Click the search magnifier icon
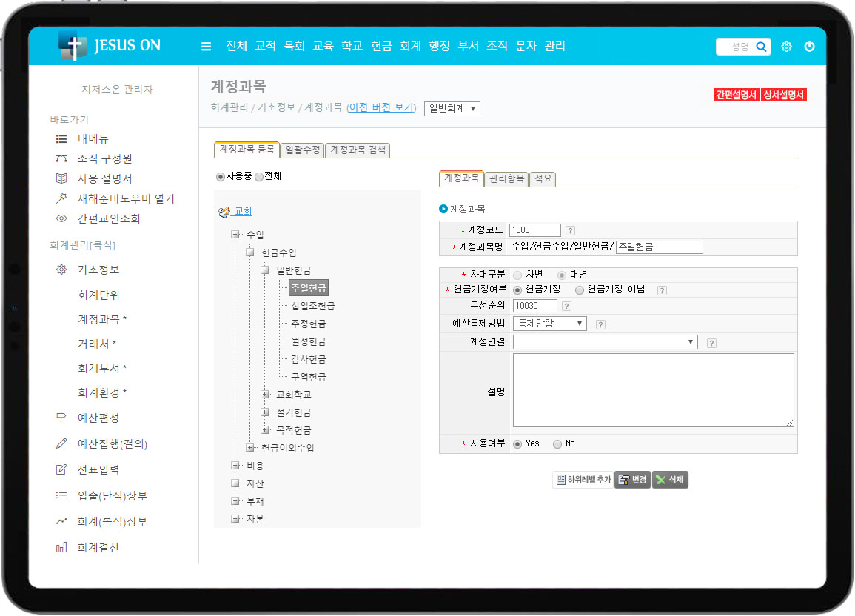 pos(761,47)
